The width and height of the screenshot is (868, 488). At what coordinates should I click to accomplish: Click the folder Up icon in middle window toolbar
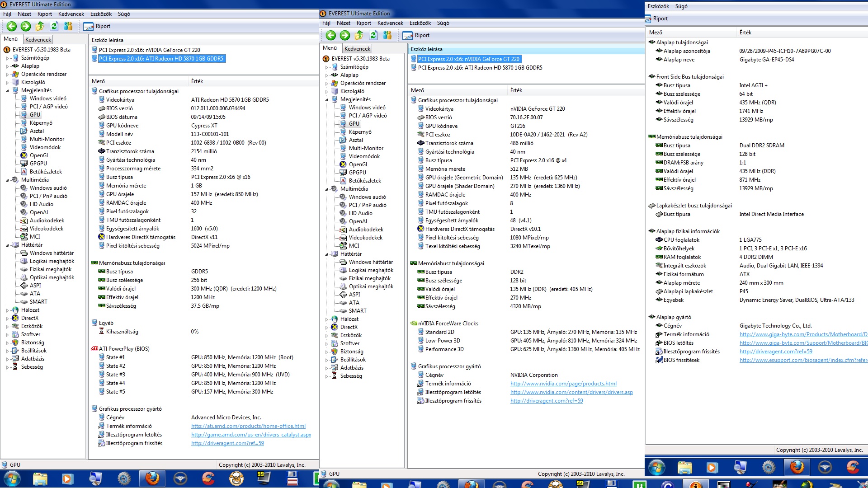click(359, 35)
